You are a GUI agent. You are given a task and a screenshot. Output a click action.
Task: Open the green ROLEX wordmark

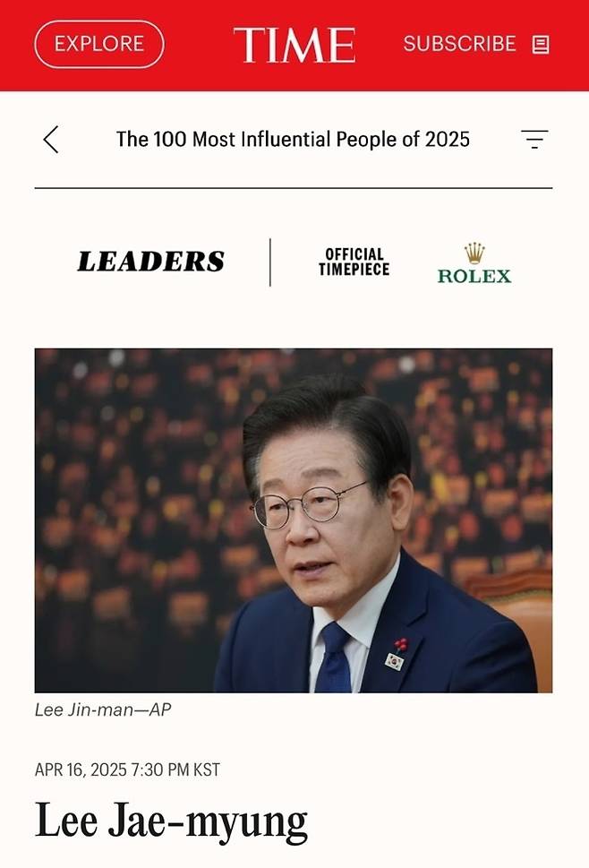[474, 276]
